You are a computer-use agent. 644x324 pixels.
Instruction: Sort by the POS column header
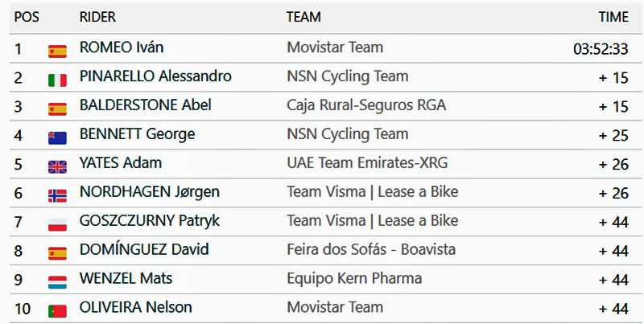[27, 17]
